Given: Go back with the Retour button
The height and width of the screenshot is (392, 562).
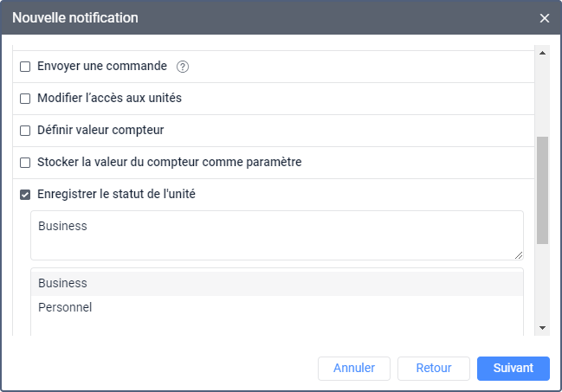Looking at the screenshot, I should 434,368.
